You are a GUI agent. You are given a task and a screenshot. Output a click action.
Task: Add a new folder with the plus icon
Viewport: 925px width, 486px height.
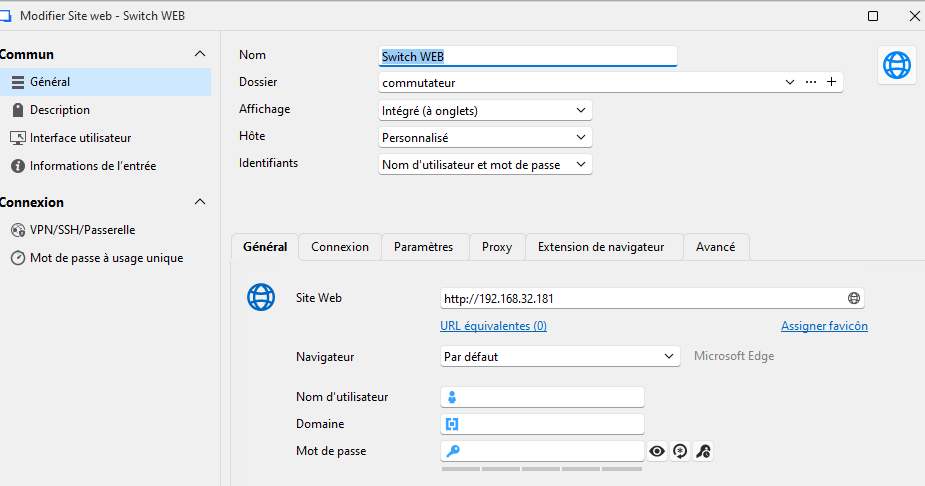tap(831, 82)
